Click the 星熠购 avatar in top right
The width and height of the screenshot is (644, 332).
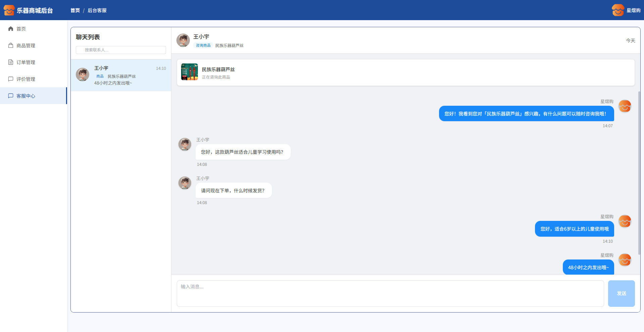(618, 10)
